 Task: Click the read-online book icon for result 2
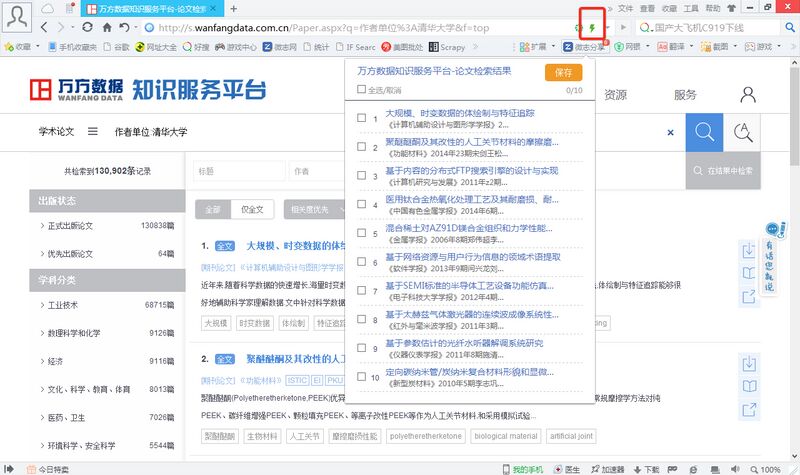[x=749, y=386]
